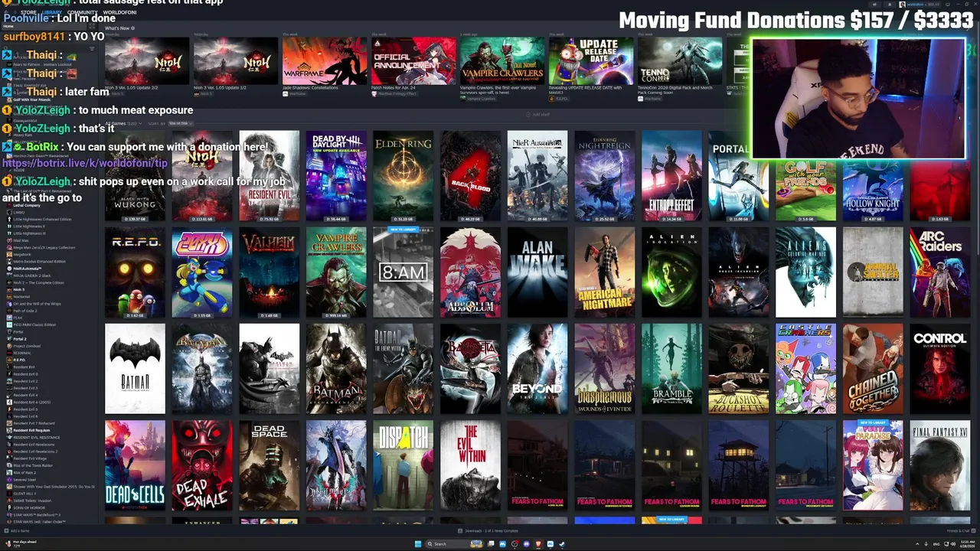Open Discord from the taskbar
This screenshot has width=980, height=551.
tap(526, 544)
